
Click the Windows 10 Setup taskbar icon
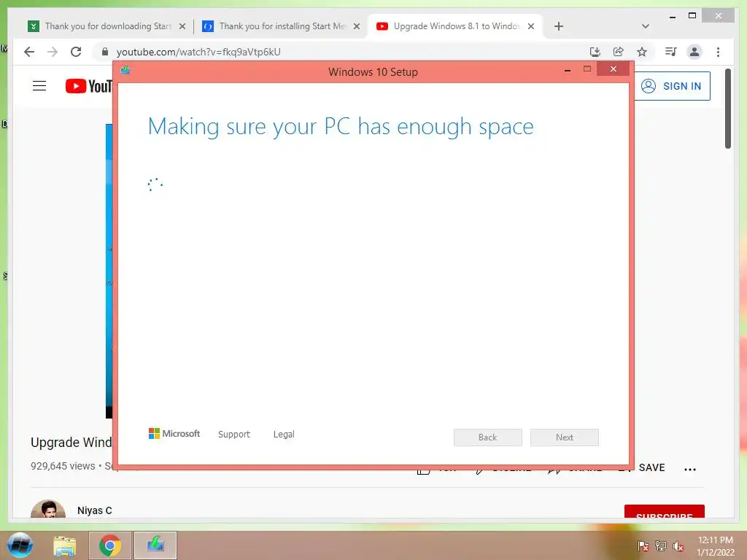(x=155, y=545)
